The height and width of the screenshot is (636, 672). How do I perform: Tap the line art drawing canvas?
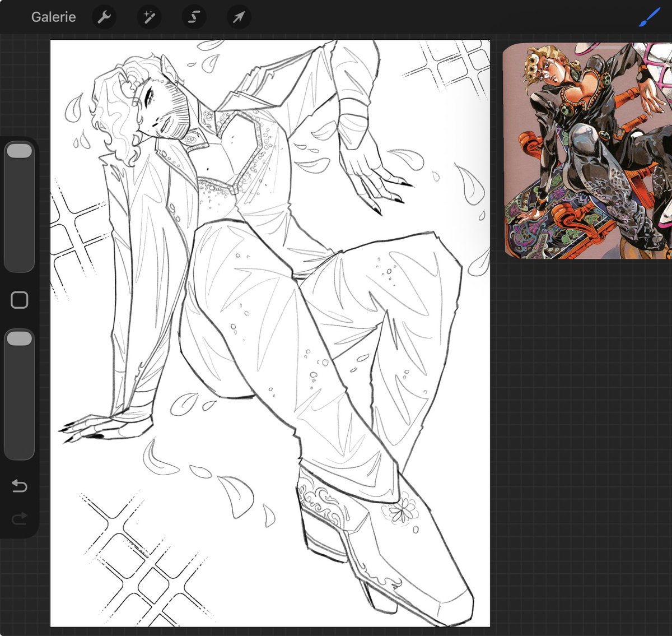coord(270,333)
